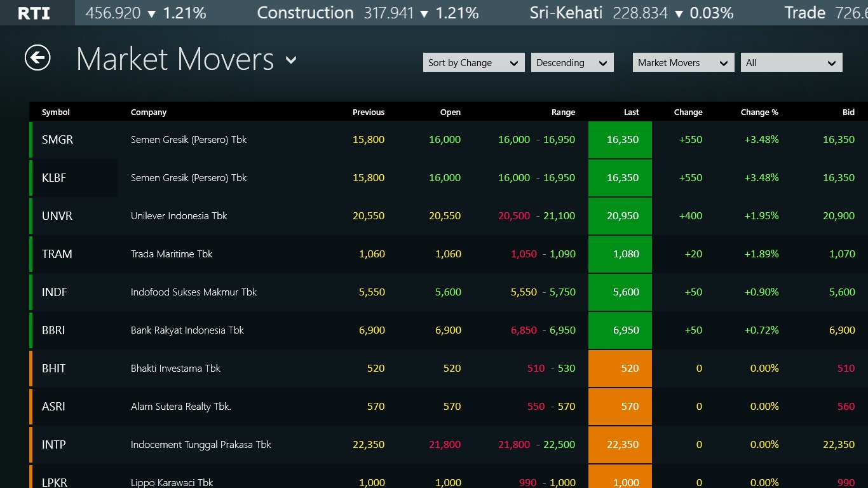Open Trada Maritime Tbk company row
This screenshot has height=488, width=868.
[x=172, y=254]
